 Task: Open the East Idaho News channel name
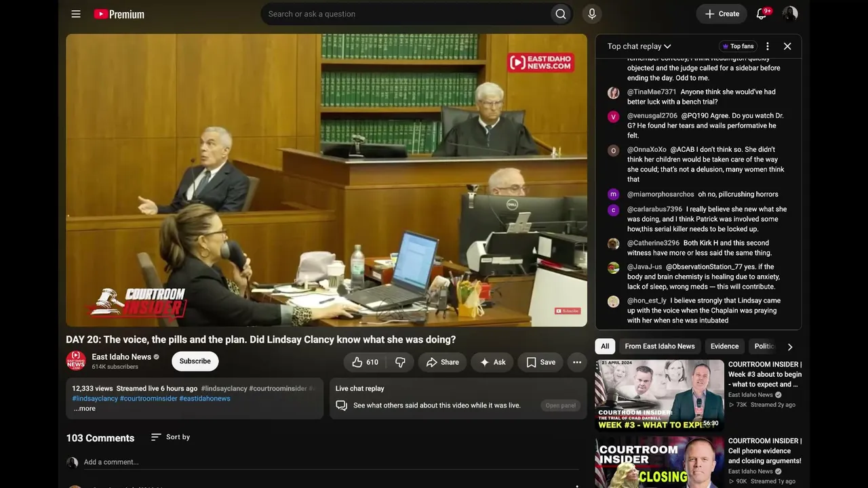point(121,357)
